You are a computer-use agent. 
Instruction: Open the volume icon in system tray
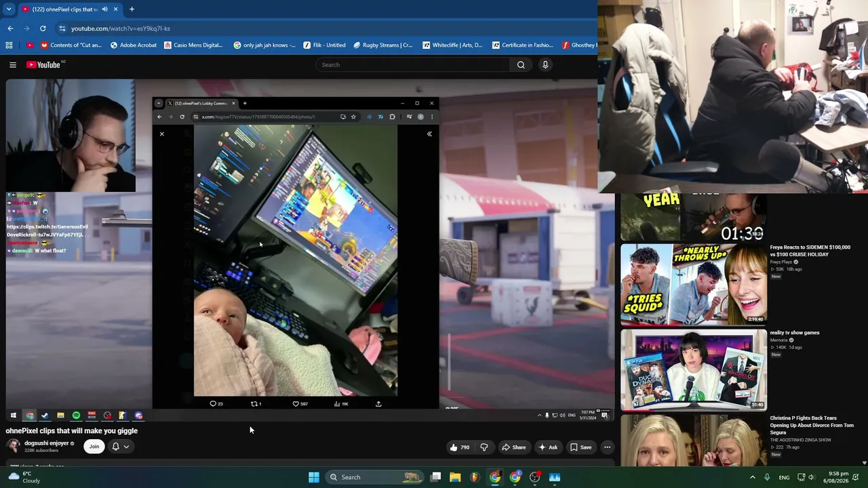812,477
